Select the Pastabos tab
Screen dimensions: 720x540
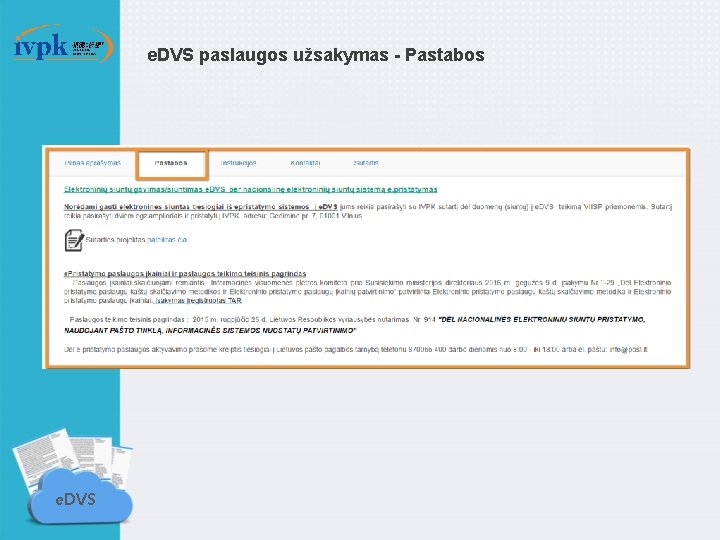[x=171, y=163]
